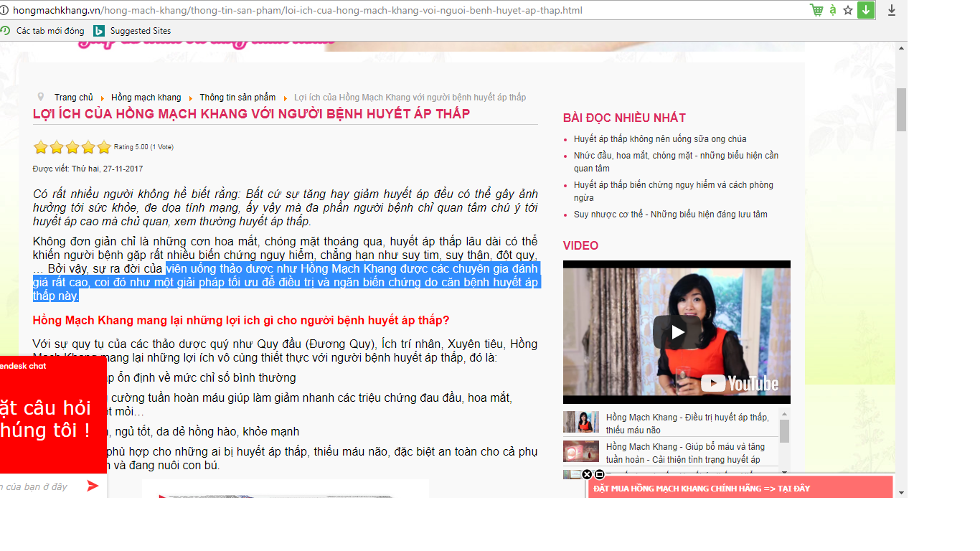The image size is (980, 551).
Task: Bookmark this page with the star icon
Action: click(848, 10)
